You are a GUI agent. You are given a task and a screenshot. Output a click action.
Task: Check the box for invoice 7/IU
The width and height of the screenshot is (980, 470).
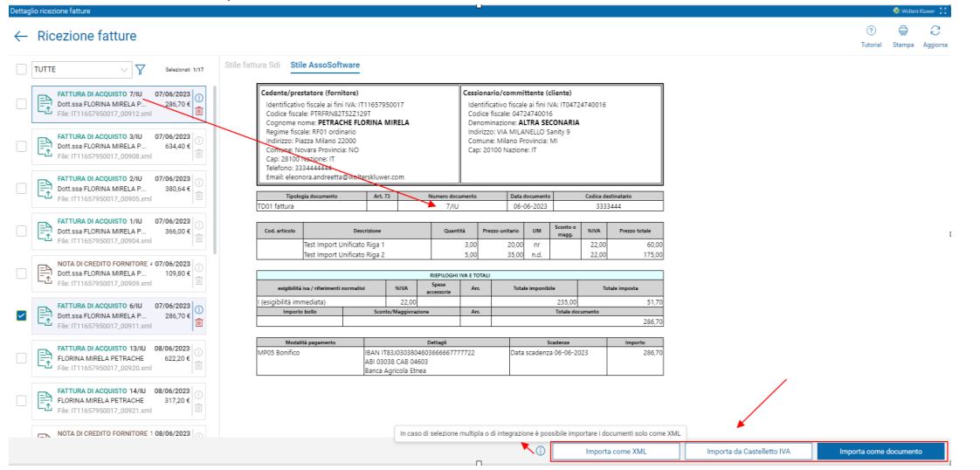click(x=21, y=104)
